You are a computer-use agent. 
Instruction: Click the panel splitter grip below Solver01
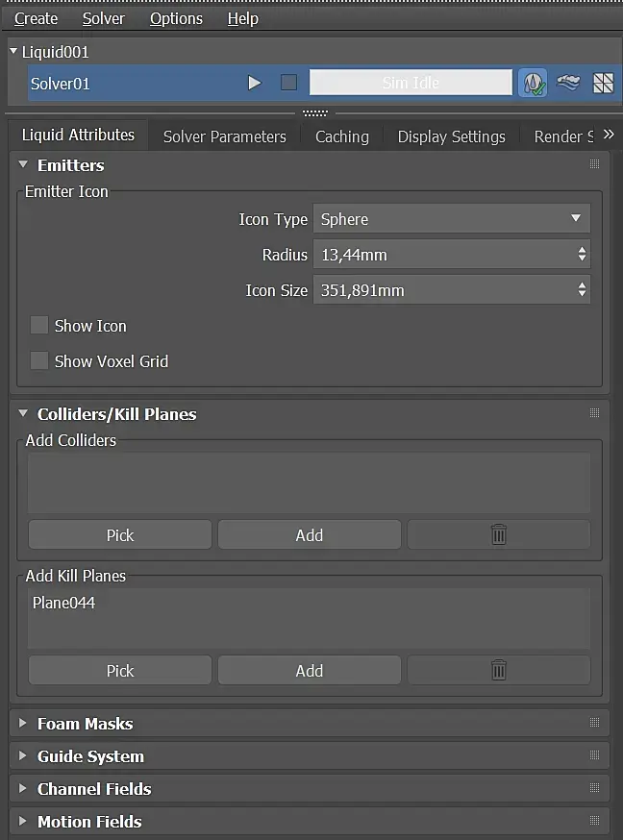315,113
